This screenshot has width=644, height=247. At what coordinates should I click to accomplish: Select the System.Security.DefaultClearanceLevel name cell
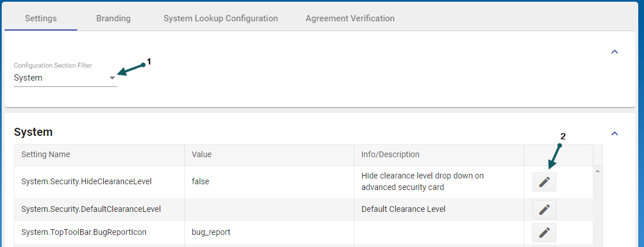coord(91,209)
